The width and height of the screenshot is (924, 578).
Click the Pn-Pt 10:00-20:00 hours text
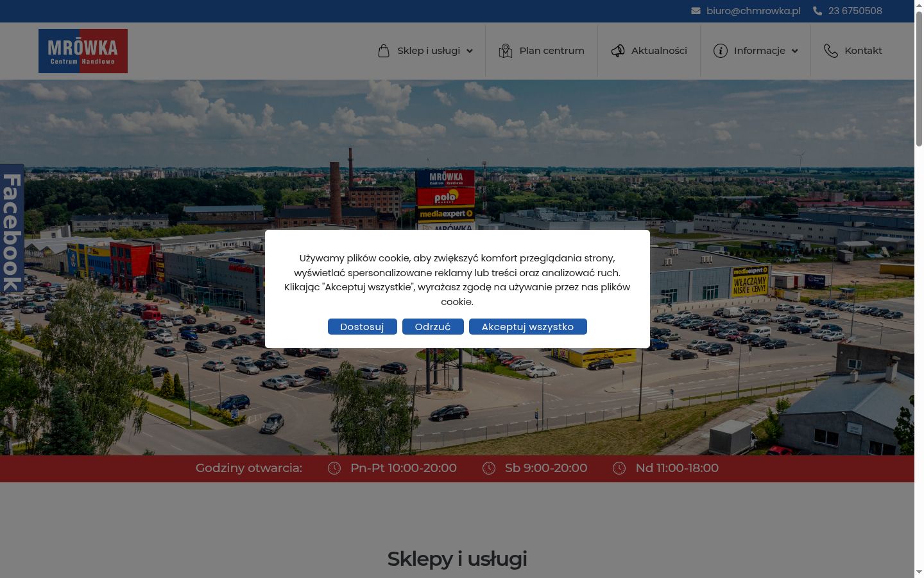tap(404, 468)
